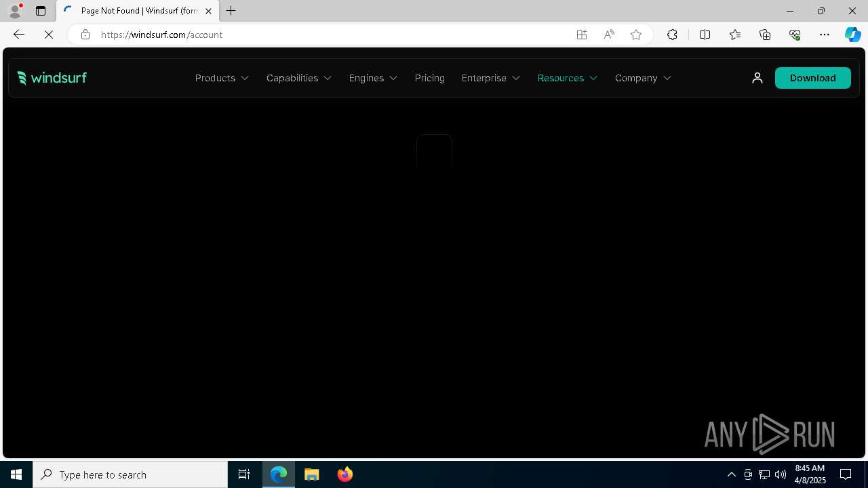868x488 pixels.
Task: Open Split screen view
Action: 705,35
